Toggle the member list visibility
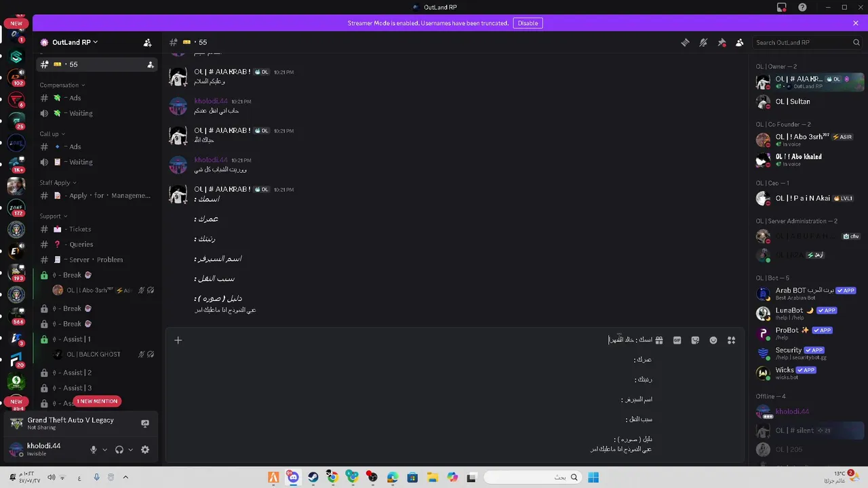Screen dimensions: 868x488 click(739, 42)
